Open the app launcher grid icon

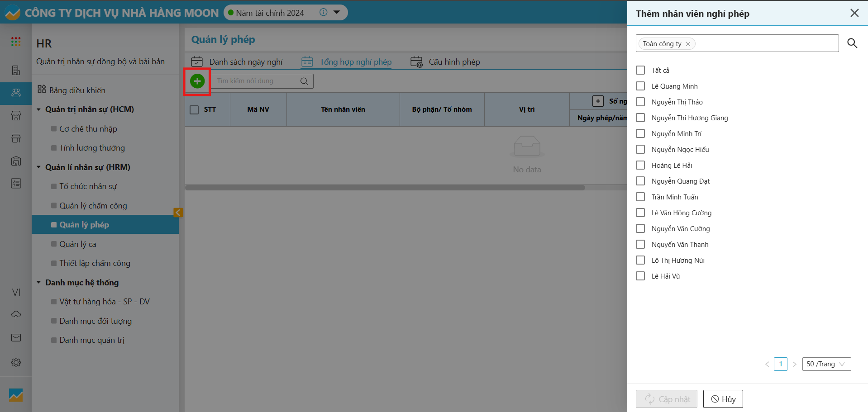pos(16,42)
